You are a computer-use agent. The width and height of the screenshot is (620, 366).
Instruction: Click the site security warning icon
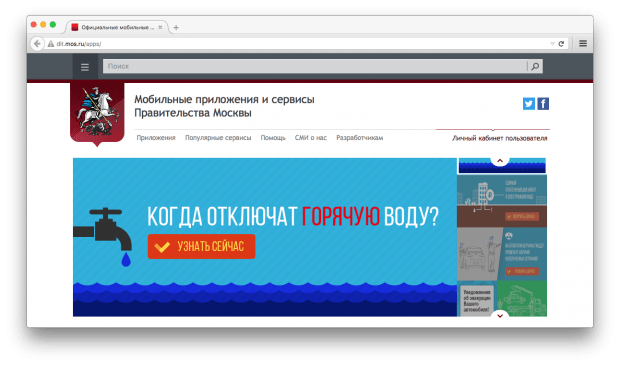(x=51, y=44)
